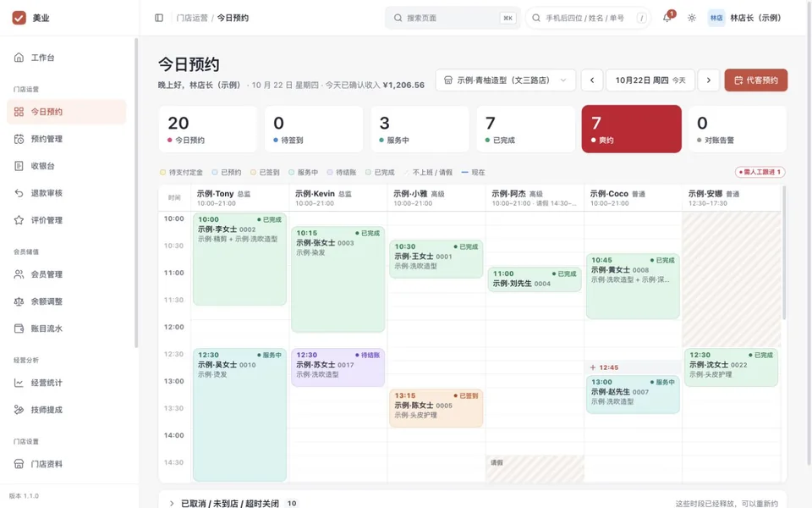Image resolution: width=812 pixels, height=508 pixels.
Task: Open 张女士 0003 appointment at 10:15
Action: coord(338,279)
